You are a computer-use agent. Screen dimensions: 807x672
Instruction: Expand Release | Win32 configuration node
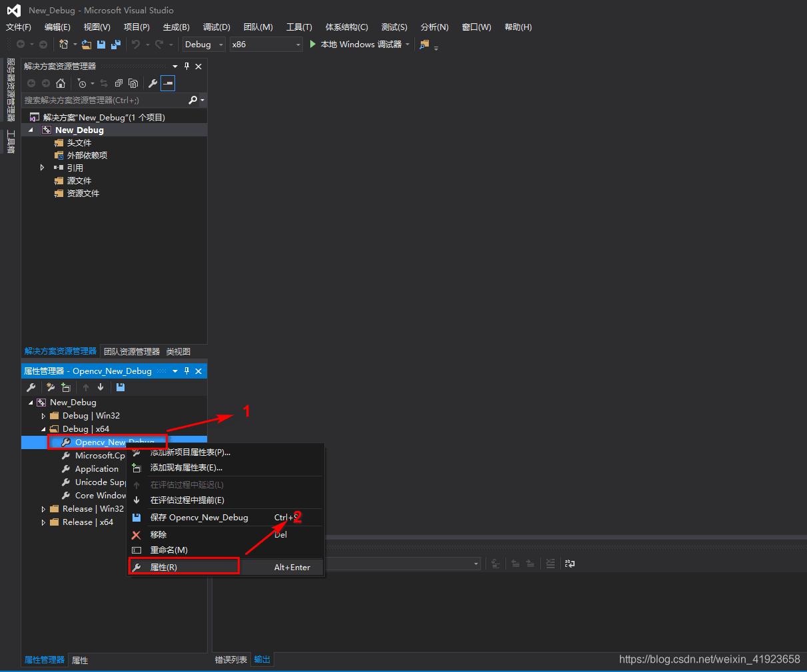click(43, 509)
